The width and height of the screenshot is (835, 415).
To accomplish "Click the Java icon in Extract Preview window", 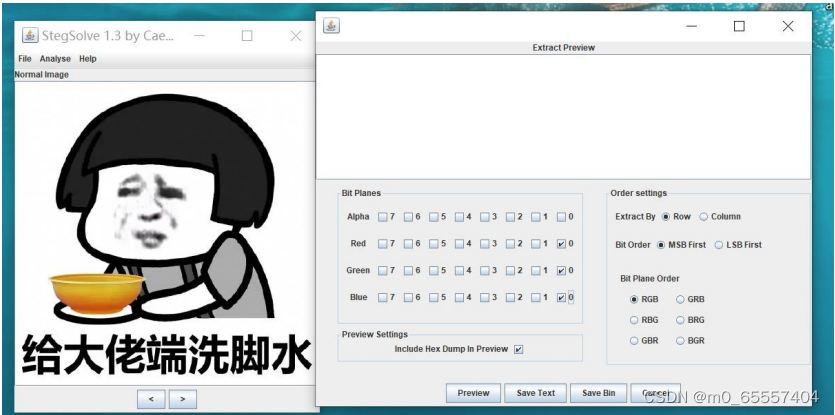I will pyautogui.click(x=331, y=26).
